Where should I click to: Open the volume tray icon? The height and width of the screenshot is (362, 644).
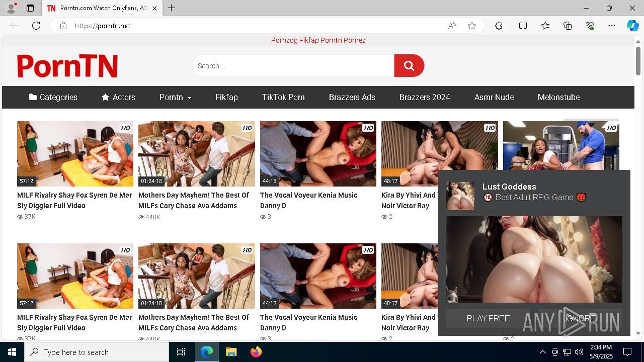tap(579, 352)
